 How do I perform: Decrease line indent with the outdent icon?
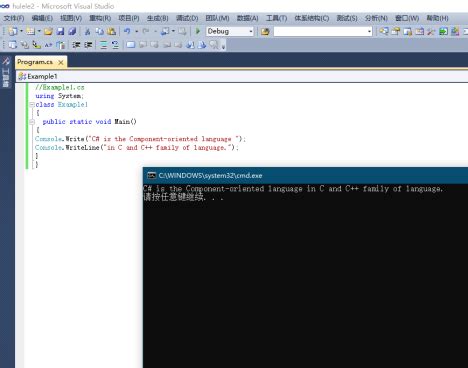pyautogui.click(x=76, y=45)
